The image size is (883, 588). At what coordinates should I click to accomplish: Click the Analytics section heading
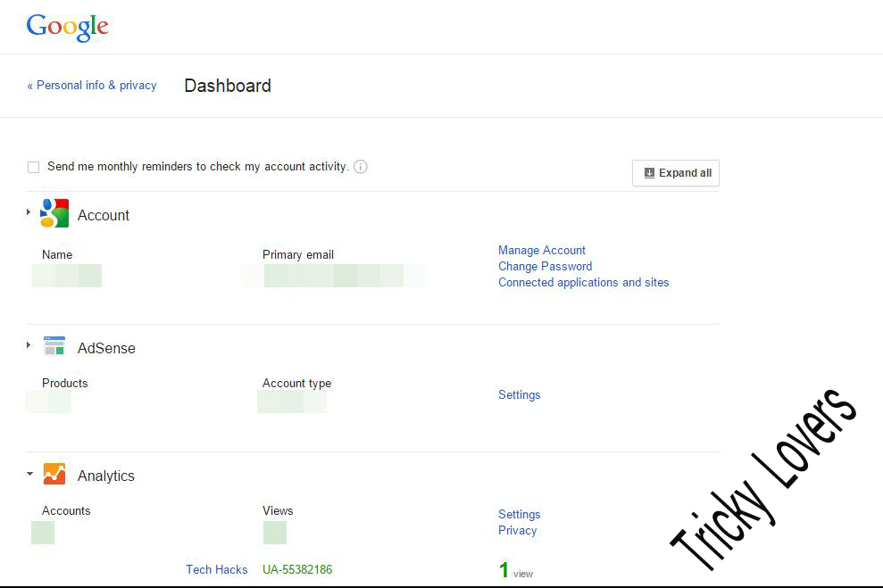(106, 476)
